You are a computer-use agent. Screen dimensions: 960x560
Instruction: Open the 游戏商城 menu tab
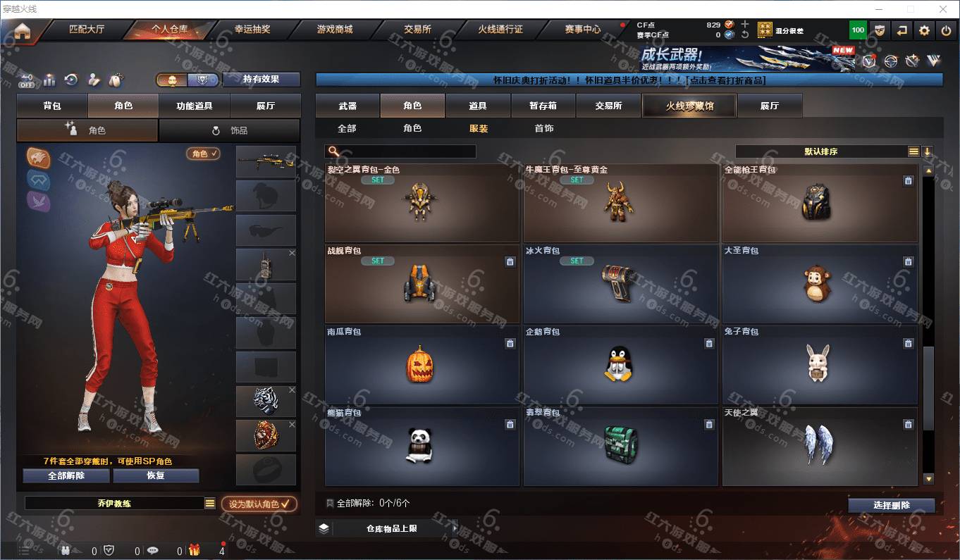335,30
